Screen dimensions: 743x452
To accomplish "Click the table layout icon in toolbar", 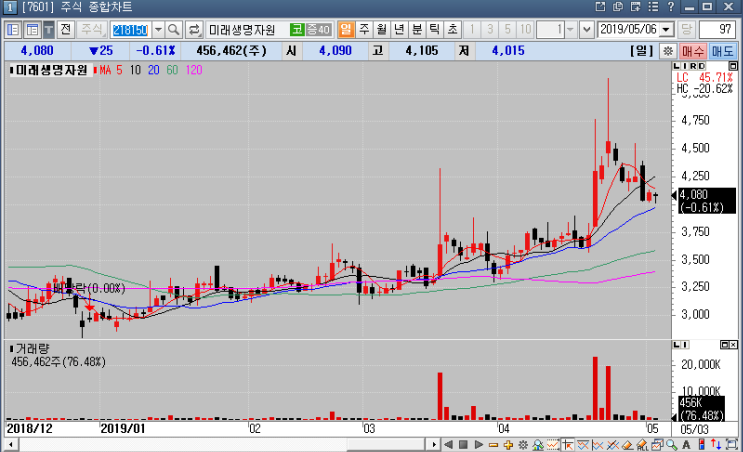I will tap(32, 30).
